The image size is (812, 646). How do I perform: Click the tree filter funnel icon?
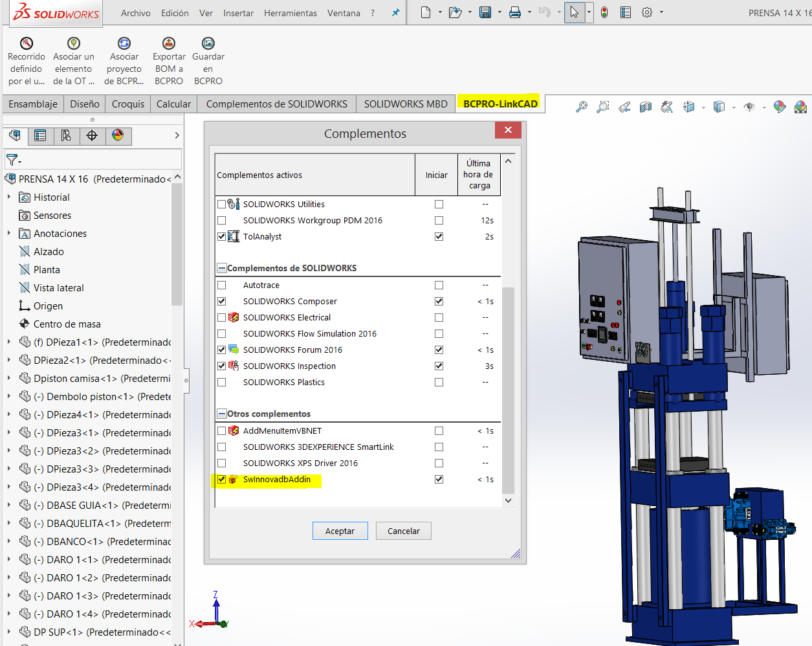point(12,159)
